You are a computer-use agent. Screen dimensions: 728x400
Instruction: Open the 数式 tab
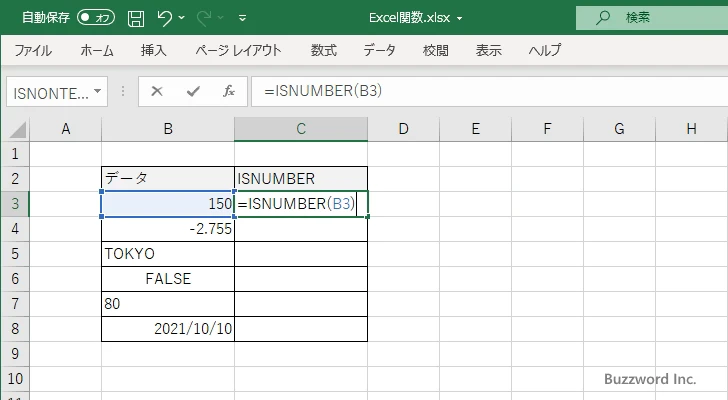point(324,50)
